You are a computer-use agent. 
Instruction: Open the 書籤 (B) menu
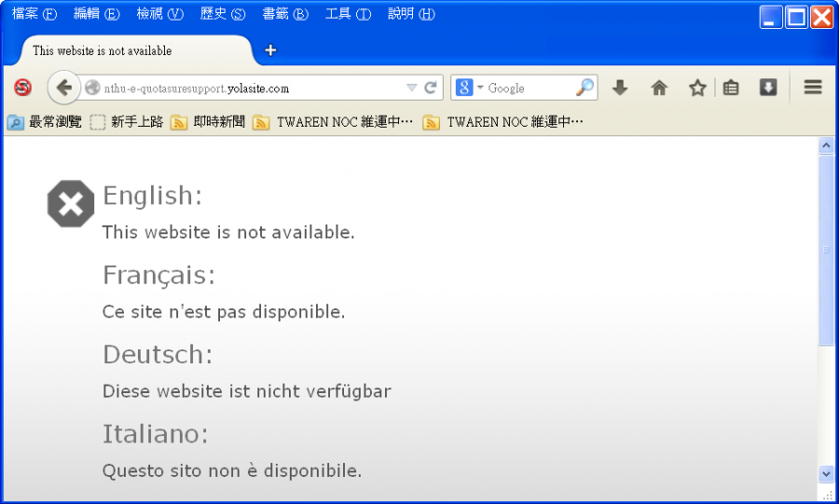284,14
